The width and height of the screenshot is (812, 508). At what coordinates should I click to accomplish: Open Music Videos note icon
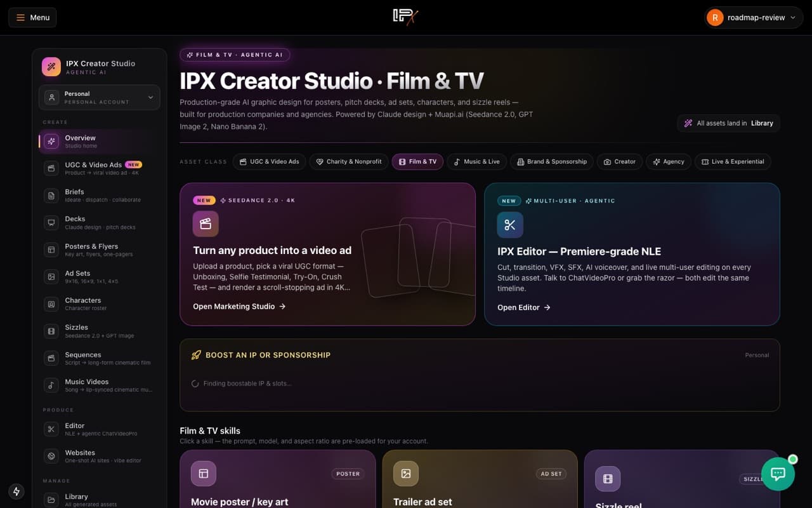[x=51, y=385]
